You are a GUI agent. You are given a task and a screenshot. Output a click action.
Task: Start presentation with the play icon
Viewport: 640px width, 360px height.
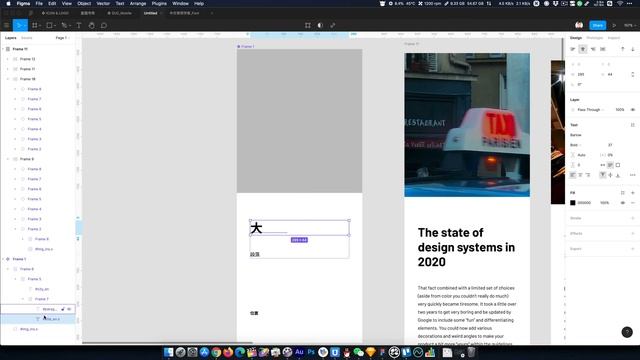click(x=614, y=25)
